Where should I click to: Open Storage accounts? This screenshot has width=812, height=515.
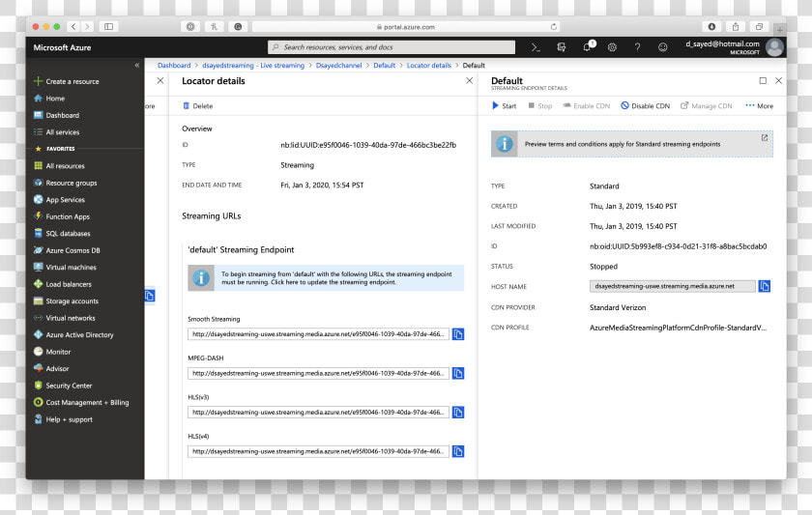click(x=66, y=300)
